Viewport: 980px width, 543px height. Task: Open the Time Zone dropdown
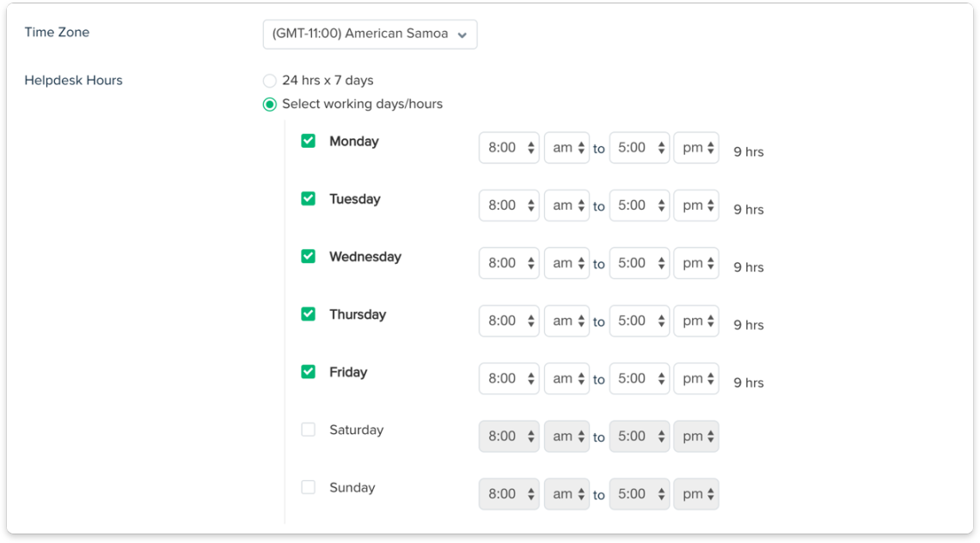coord(370,34)
